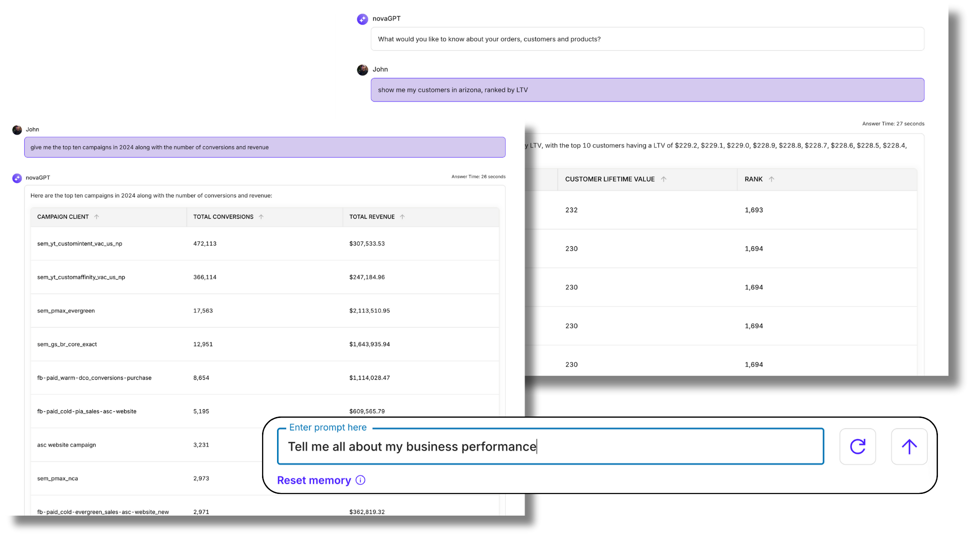Sort the Rank column arrow
The image size is (980, 536).
[x=772, y=179]
